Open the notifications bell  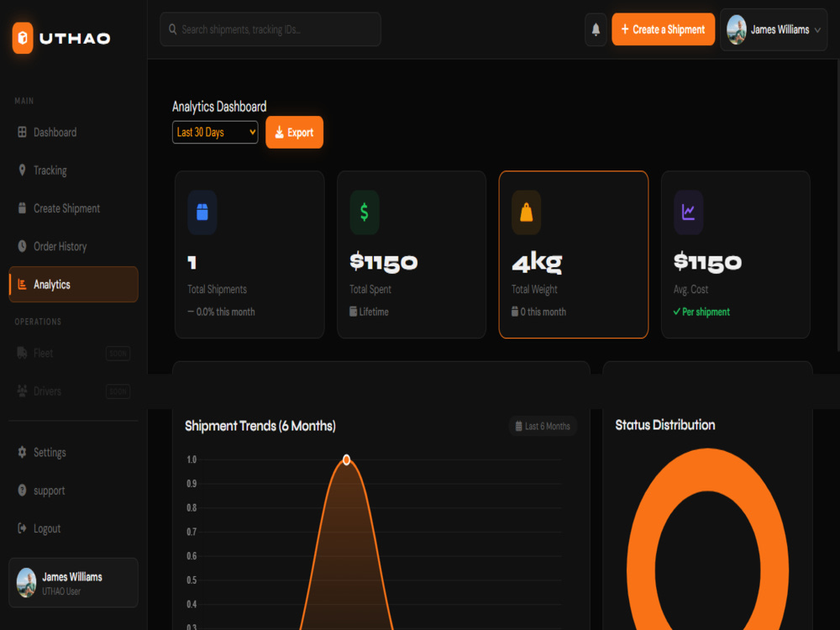[x=596, y=29]
